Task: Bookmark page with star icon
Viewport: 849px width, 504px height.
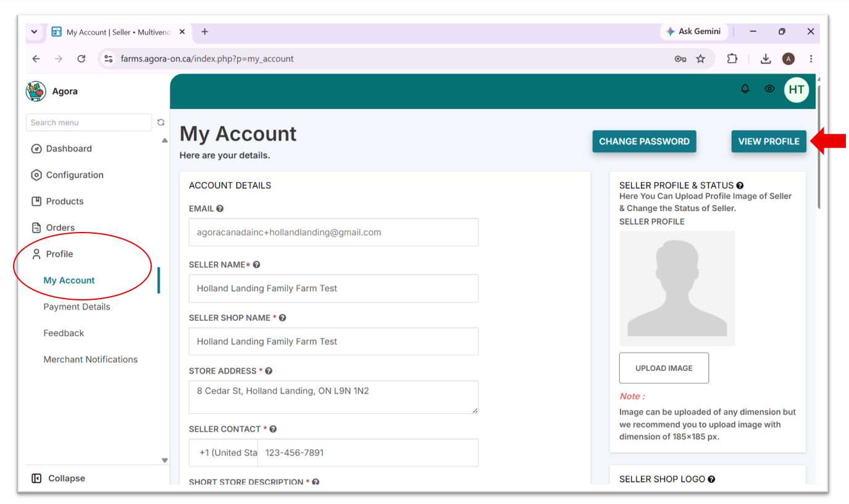Action: (x=700, y=59)
